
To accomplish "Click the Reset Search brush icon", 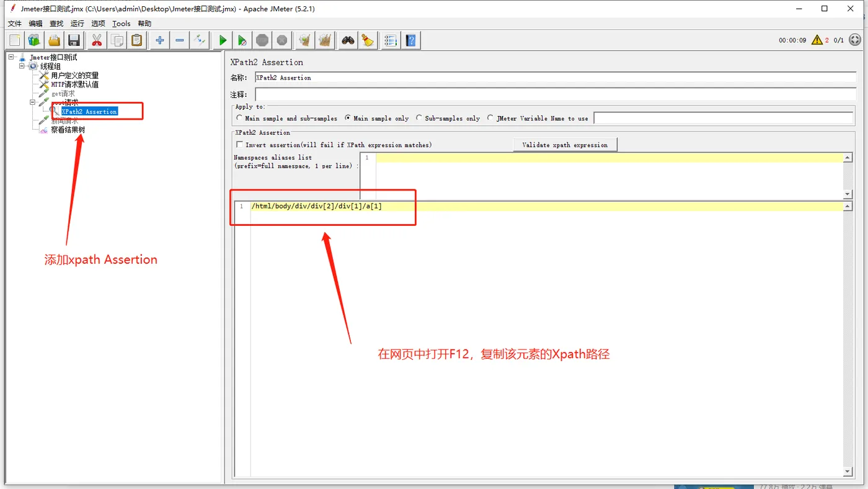I will click(368, 40).
